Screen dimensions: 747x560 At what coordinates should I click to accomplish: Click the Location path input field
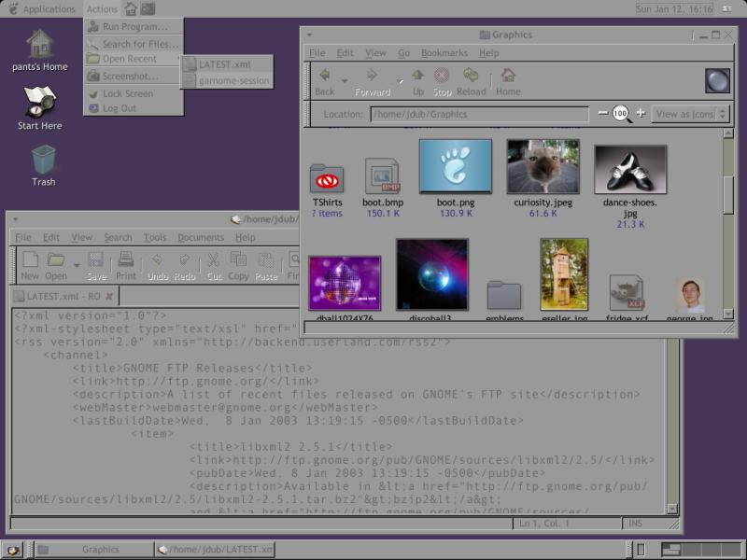coord(479,115)
